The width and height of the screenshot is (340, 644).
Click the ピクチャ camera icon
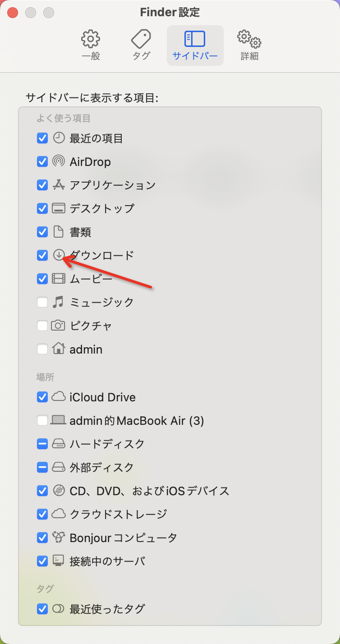pos(58,325)
